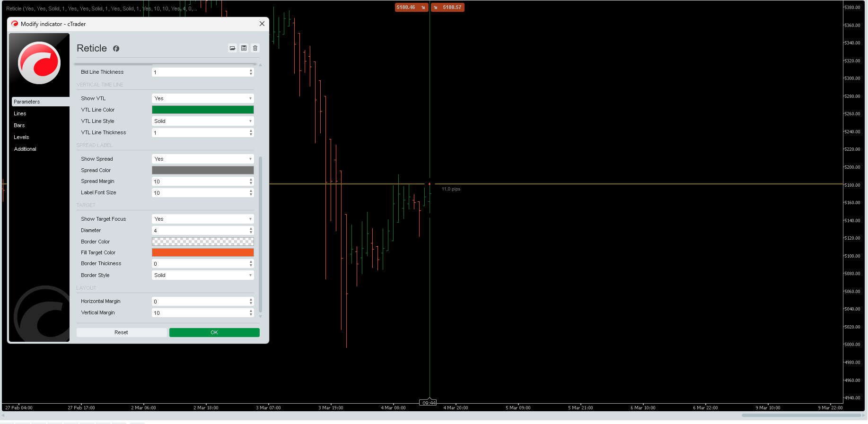Pick the orange Fill Target Color swatch
Screen dimensions: 868x424
click(202, 253)
